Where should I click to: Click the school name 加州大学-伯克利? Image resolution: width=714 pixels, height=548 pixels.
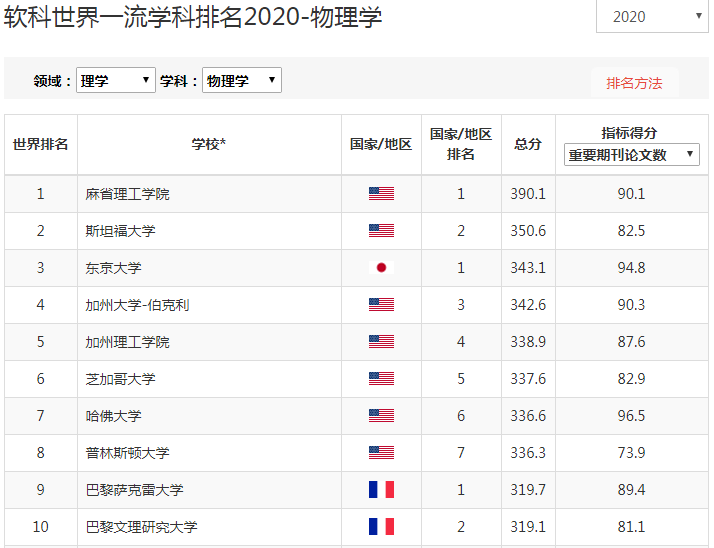pos(137,305)
